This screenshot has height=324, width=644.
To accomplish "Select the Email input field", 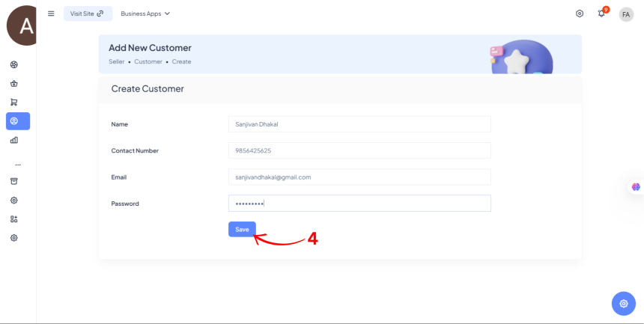I will (x=359, y=177).
